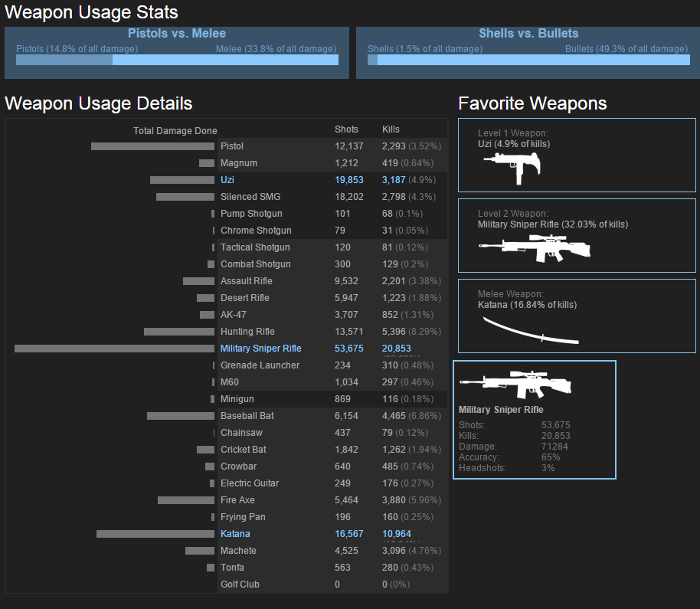Select the Golf Club row
The image size is (700, 609).
point(240,584)
